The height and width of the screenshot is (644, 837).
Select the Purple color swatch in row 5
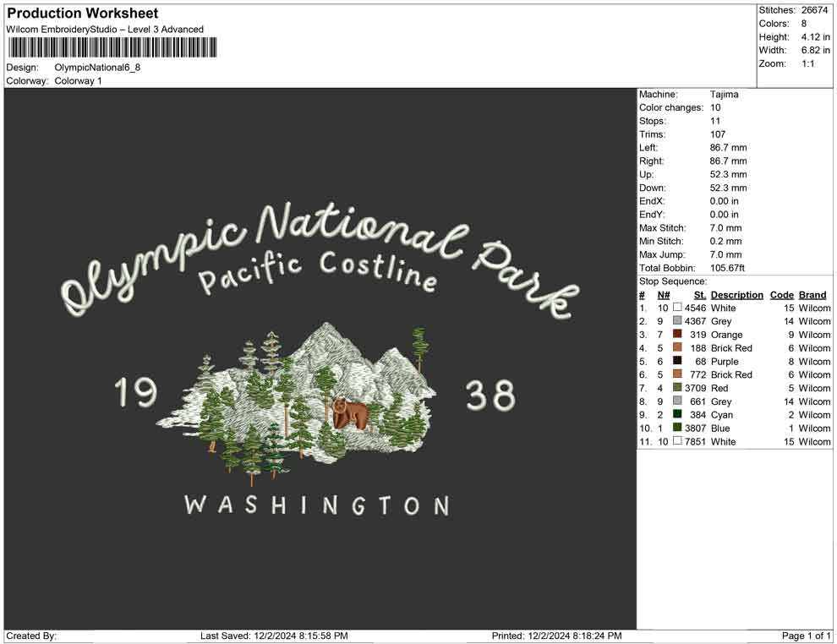[677, 361]
